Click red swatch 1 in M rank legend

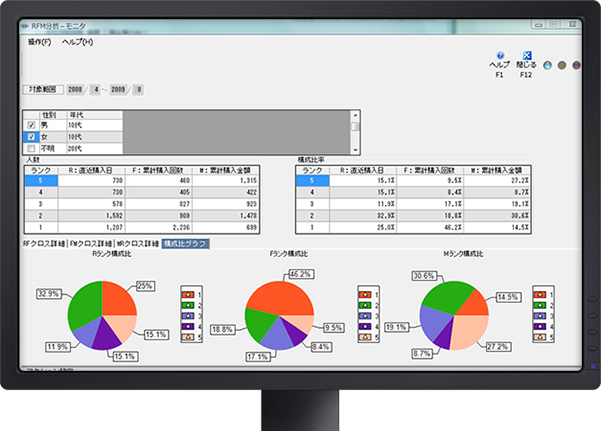click(x=539, y=294)
